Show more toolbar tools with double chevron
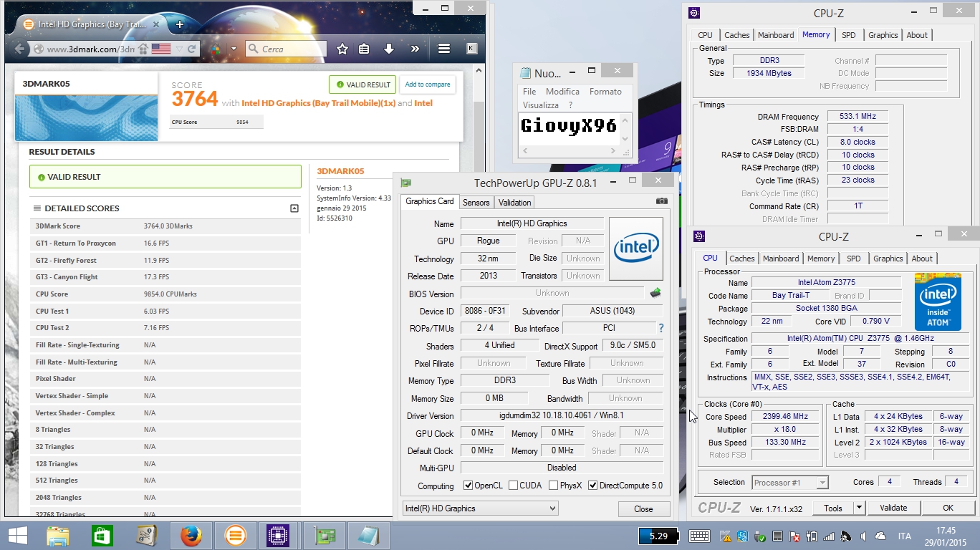This screenshot has width=980, height=550. pos(415,49)
